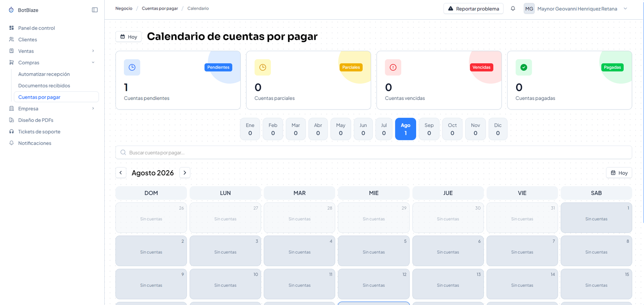Click the Panel de control grid icon

pos(11,28)
